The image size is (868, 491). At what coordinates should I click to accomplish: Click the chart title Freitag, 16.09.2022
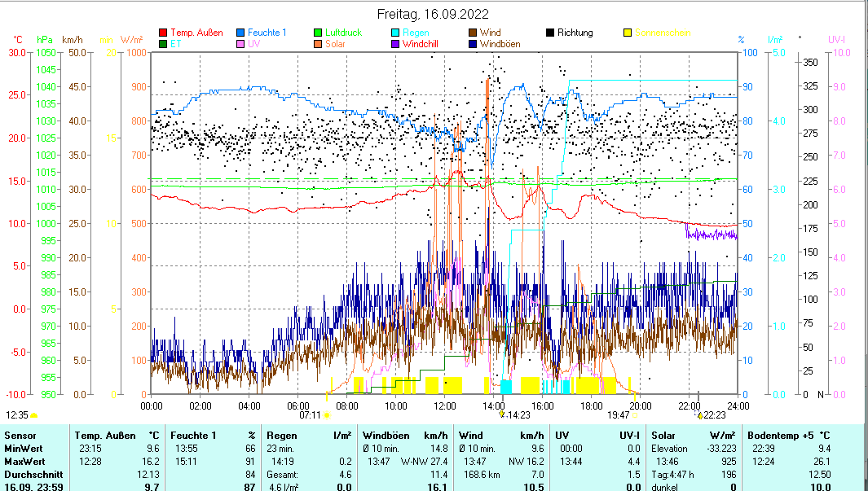coord(434,14)
